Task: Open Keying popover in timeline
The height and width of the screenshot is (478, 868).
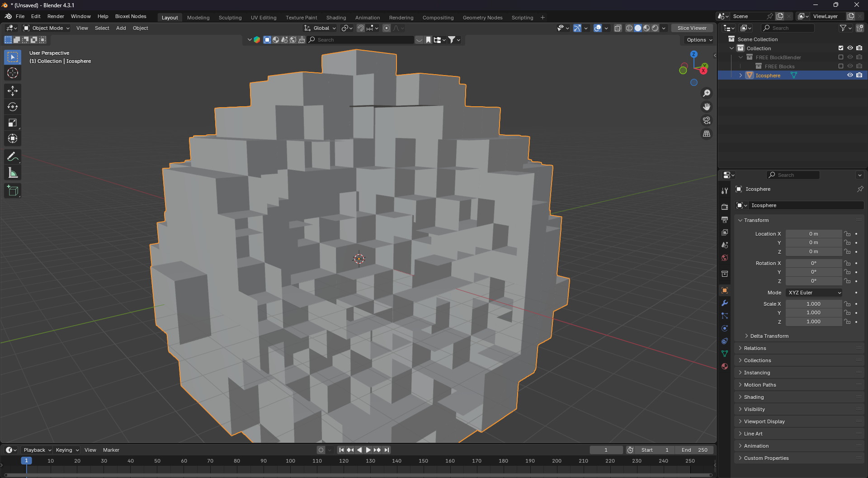Action: point(67,450)
